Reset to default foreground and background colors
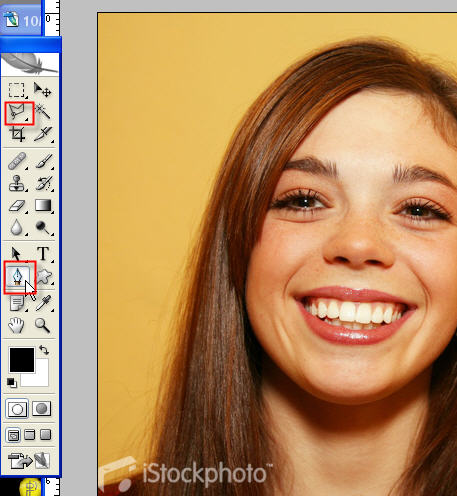Viewport: 457px width, 496px height. click(12, 383)
